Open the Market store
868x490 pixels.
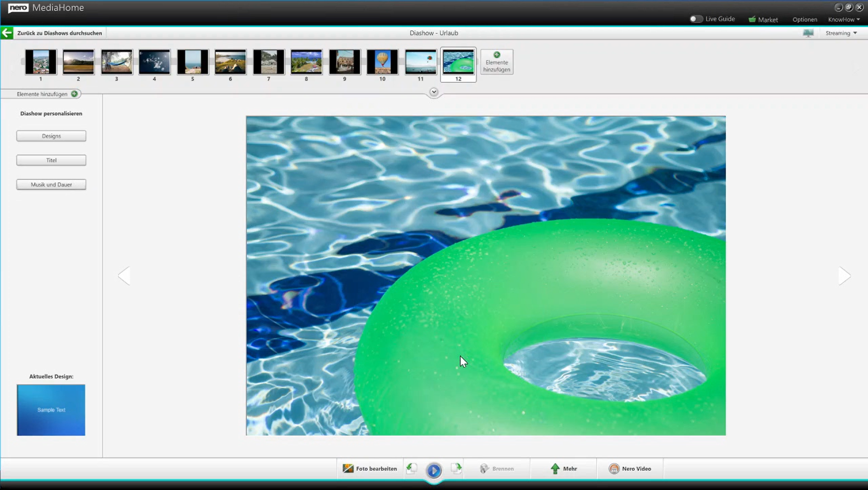pos(763,19)
